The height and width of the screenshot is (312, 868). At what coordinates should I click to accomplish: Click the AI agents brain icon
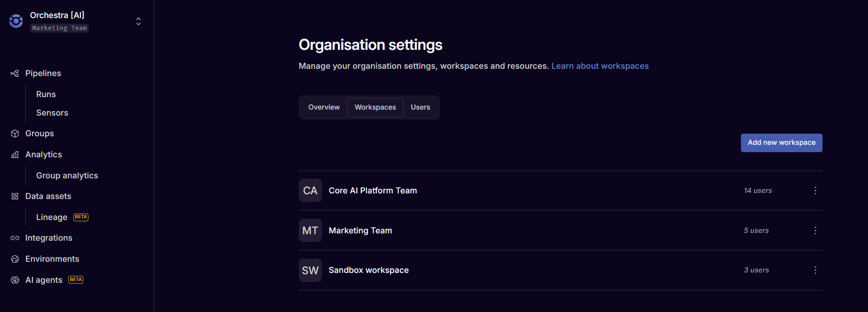15,280
